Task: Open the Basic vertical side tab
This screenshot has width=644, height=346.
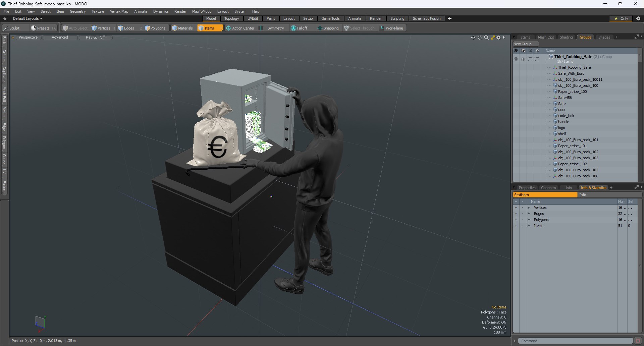Action: coord(4,41)
